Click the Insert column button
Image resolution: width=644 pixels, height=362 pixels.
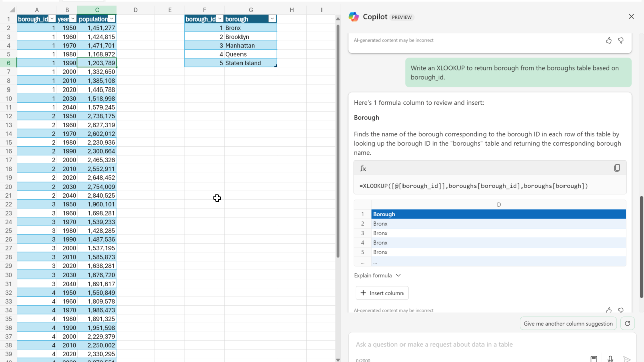[382, 293]
